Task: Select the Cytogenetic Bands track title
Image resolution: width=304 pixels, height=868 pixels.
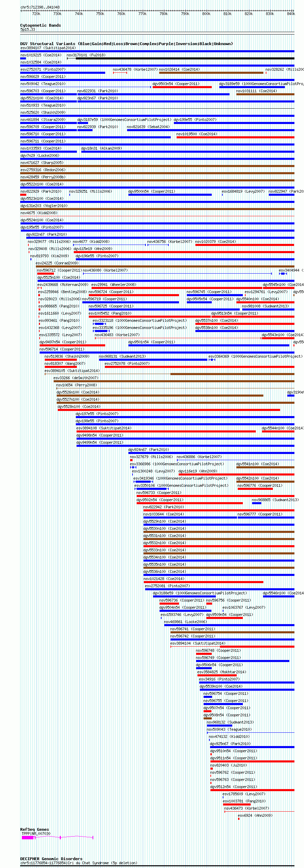Action: (x=41, y=25)
